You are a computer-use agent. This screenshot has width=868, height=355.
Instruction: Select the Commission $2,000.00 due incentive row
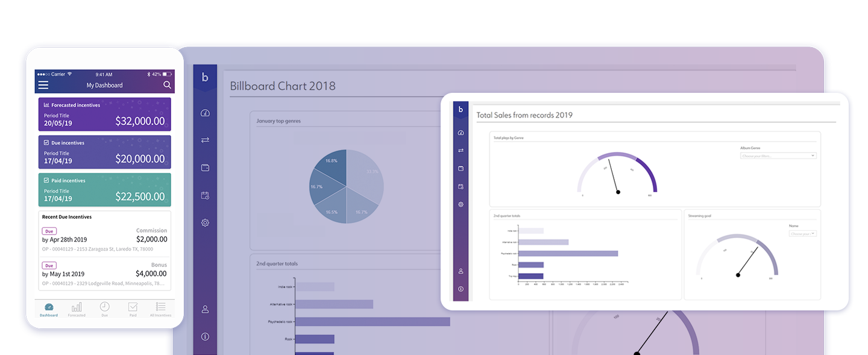coord(104,239)
